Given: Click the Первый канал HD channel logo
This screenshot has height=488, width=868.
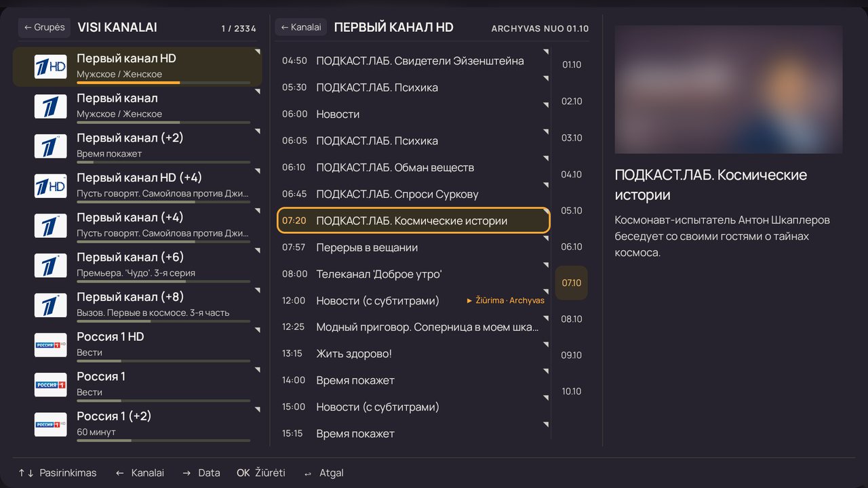Looking at the screenshot, I should (51, 66).
